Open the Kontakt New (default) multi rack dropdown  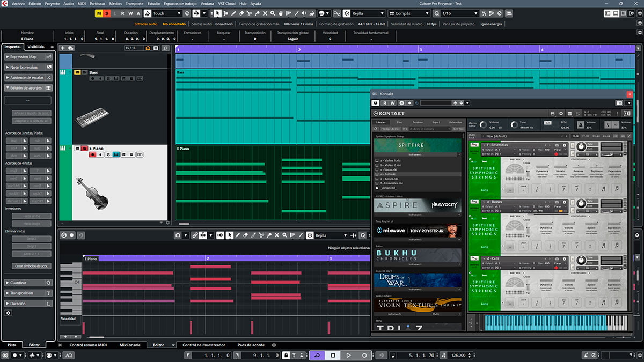tap(526, 136)
